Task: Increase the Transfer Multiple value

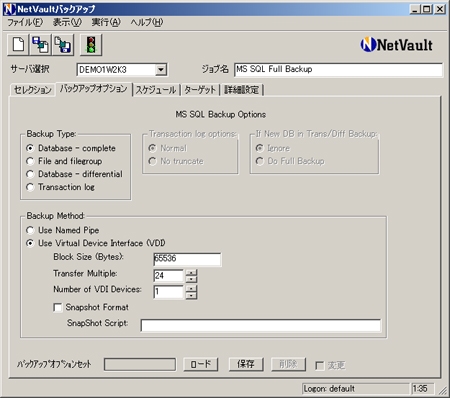Action: 191,272
